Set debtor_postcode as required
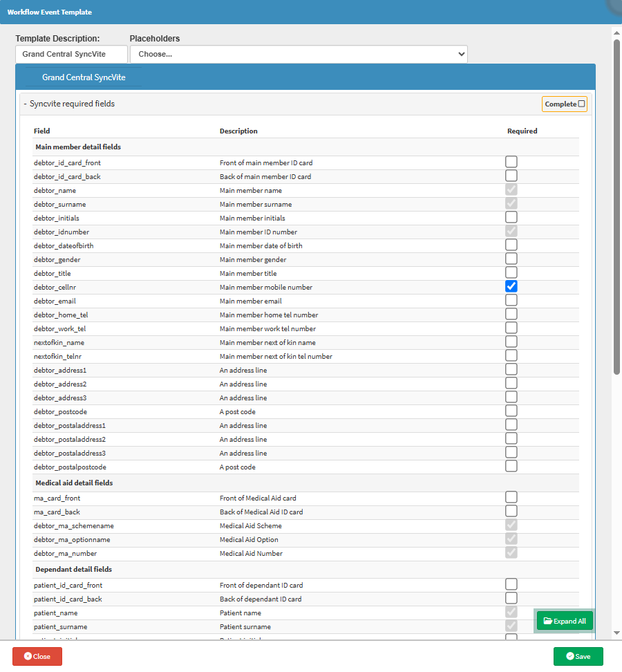This screenshot has height=672, width=622. [x=511, y=411]
